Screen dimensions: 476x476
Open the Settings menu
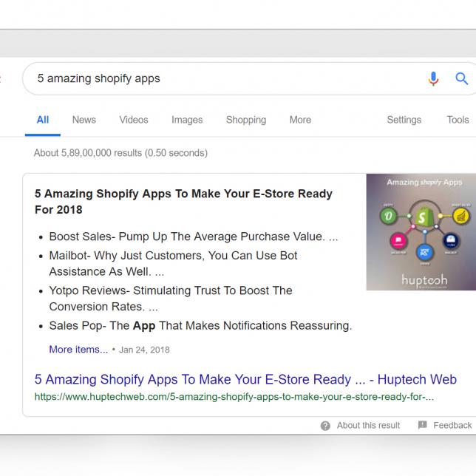point(404,120)
